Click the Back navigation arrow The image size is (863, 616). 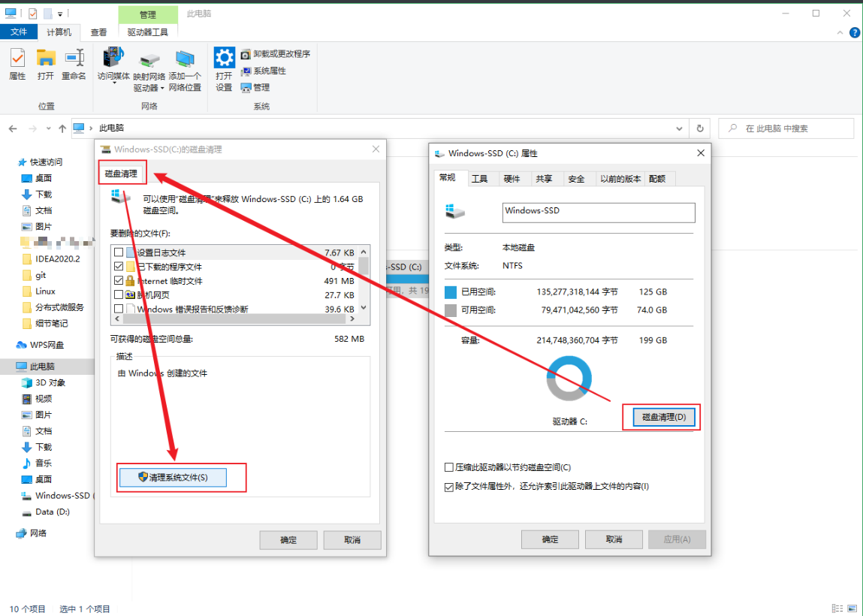tap(13, 128)
